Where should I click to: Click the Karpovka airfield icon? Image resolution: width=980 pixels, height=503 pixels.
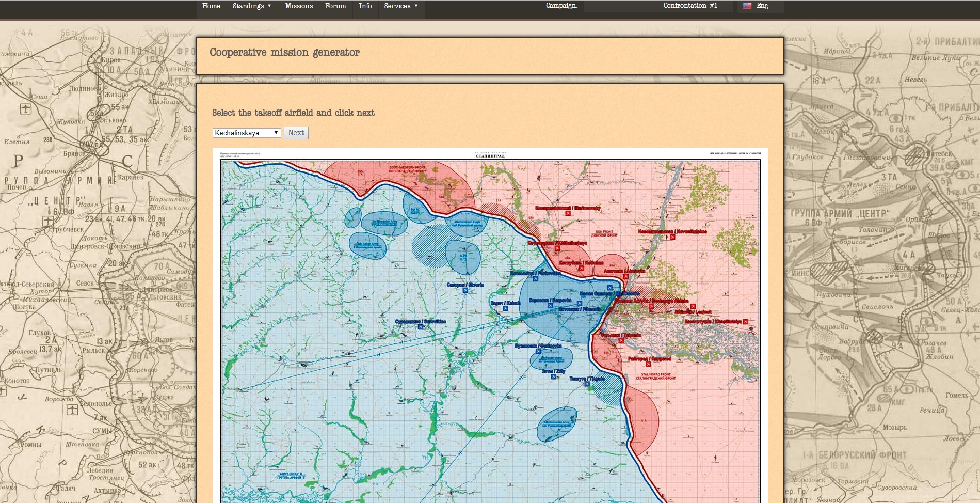coord(550,306)
